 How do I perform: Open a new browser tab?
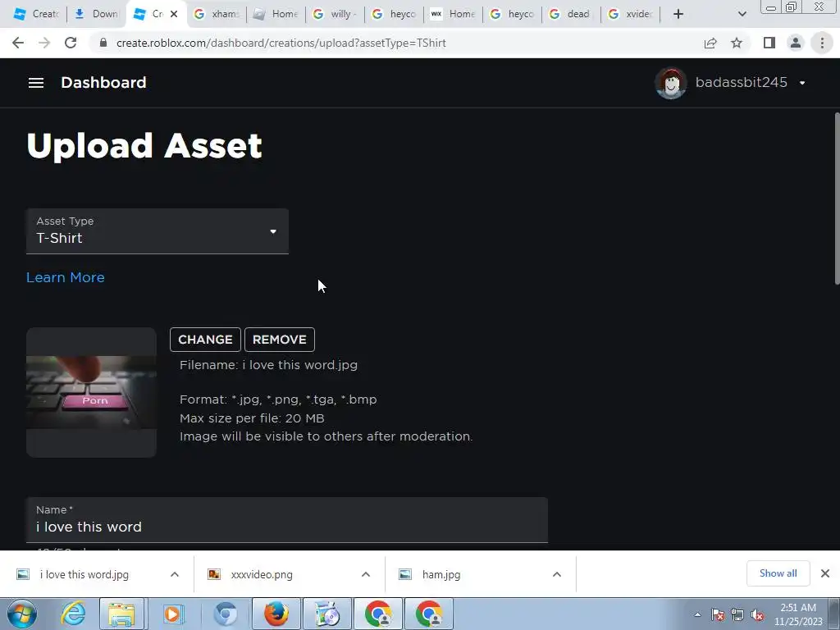678,14
